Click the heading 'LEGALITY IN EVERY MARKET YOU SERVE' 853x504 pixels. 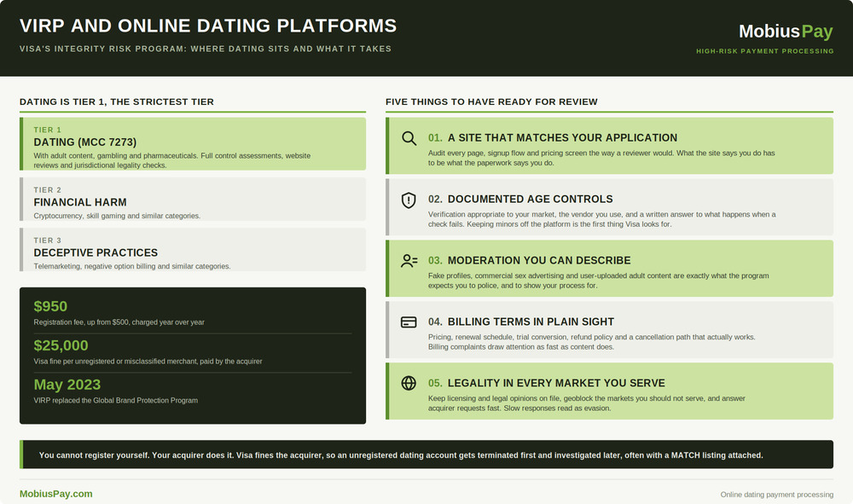click(x=556, y=383)
